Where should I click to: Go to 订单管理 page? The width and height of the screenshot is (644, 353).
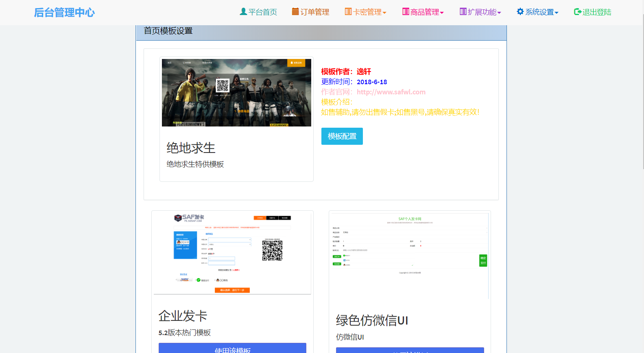click(310, 12)
